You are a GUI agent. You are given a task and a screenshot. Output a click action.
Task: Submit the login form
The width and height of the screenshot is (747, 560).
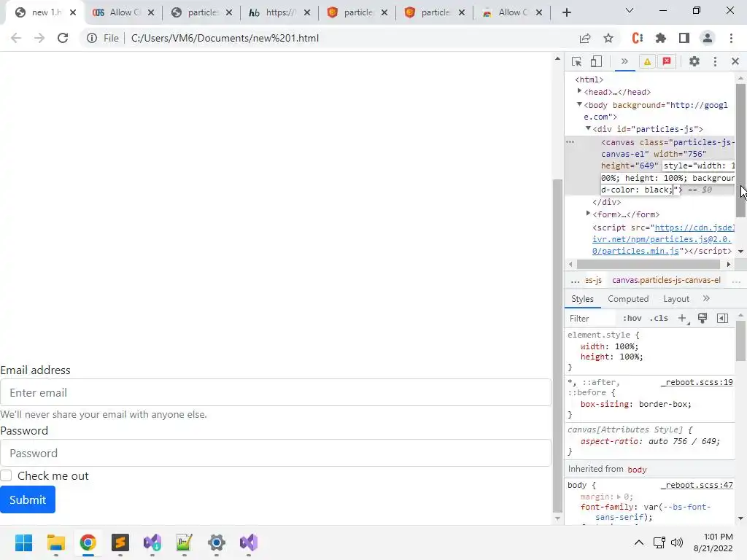[x=28, y=499]
